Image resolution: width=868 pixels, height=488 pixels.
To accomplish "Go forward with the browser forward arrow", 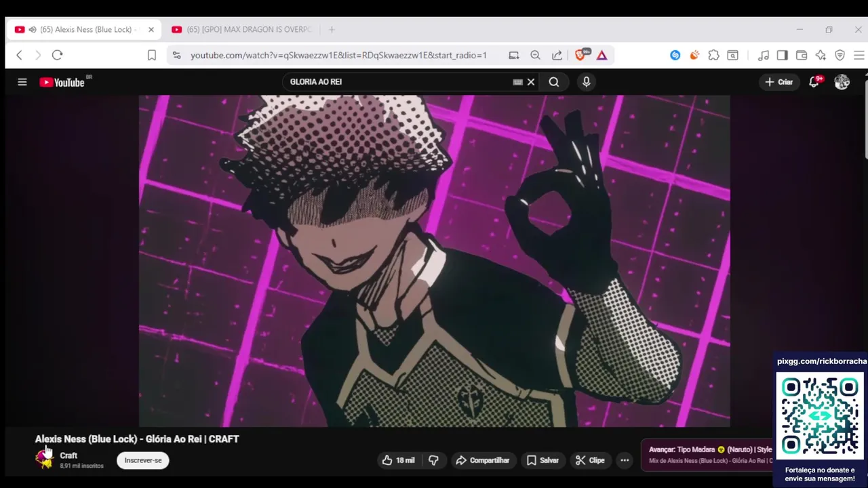I will point(38,56).
